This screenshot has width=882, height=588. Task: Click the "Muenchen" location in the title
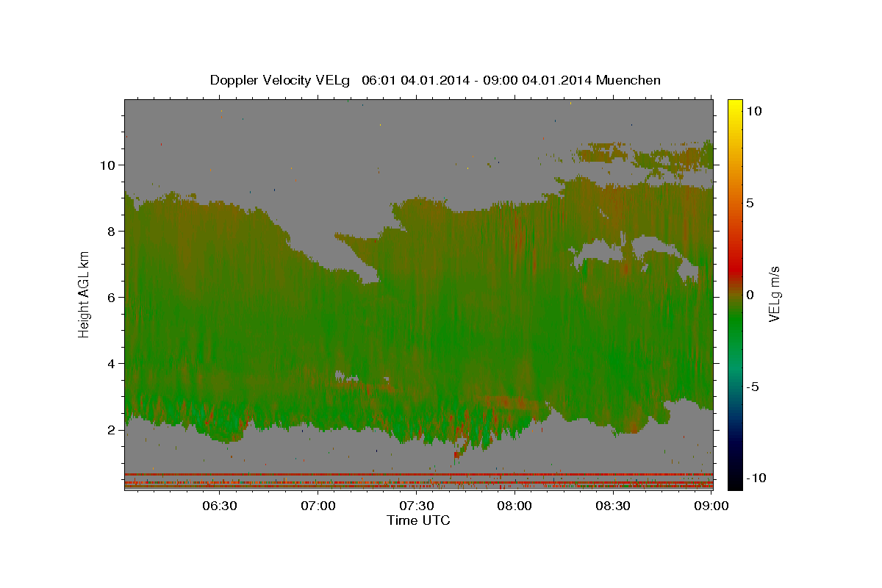point(629,80)
